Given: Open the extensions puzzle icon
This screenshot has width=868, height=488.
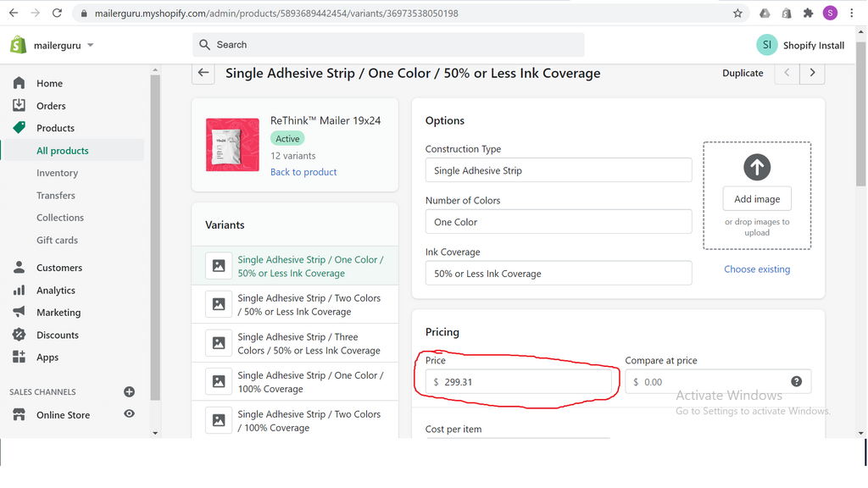Looking at the screenshot, I should pyautogui.click(x=808, y=14).
